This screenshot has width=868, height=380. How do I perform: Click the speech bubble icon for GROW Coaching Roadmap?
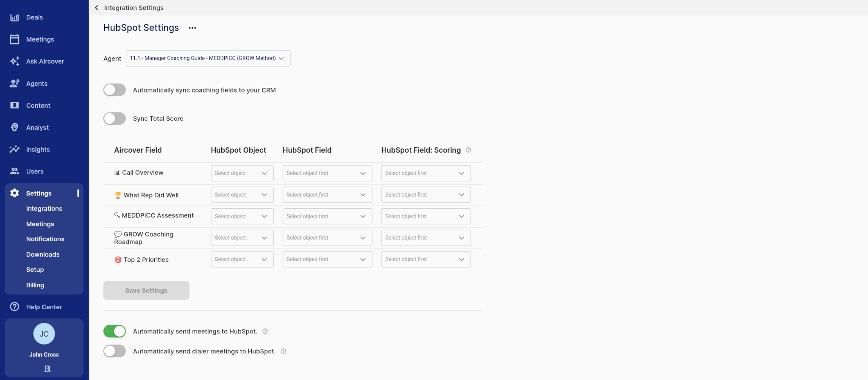coord(118,234)
